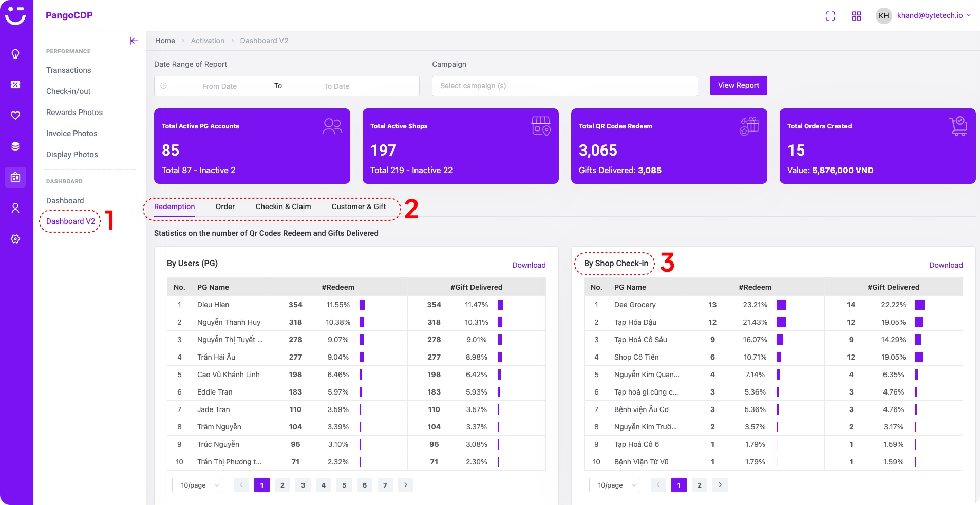The image size is (980, 505).
Task: Go to page 3 of Users table
Action: (x=303, y=485)
